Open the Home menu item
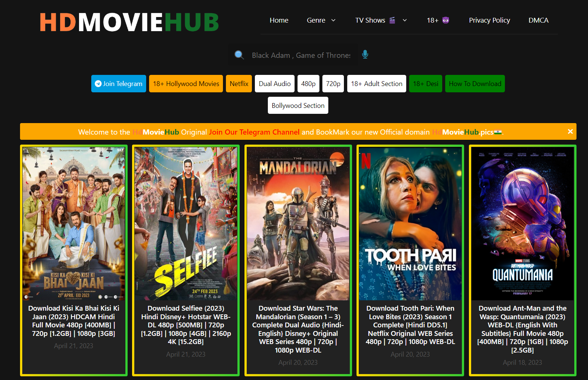Screen dimensions: 588x380 (279, 20)
